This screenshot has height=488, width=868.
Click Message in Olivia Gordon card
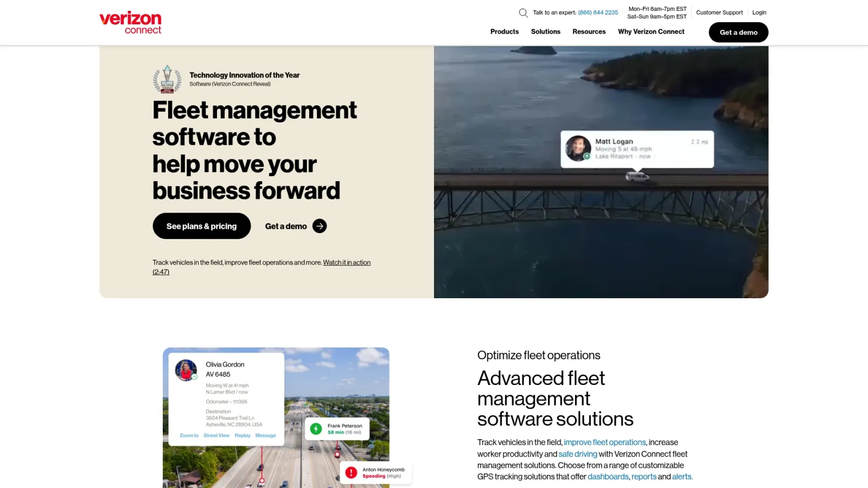tap(266, 435)
